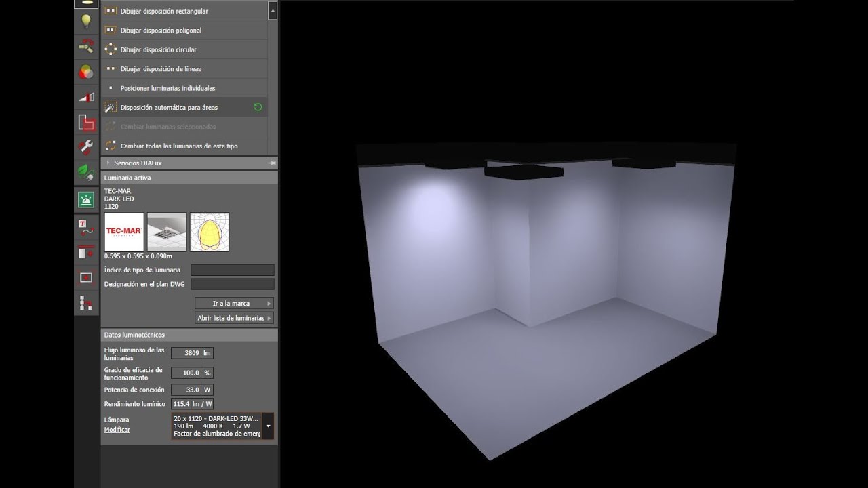This screenshot has height=488, width=868.
Task: Click the luminous flux value 3809 field
Action: [x=186, y=353]
